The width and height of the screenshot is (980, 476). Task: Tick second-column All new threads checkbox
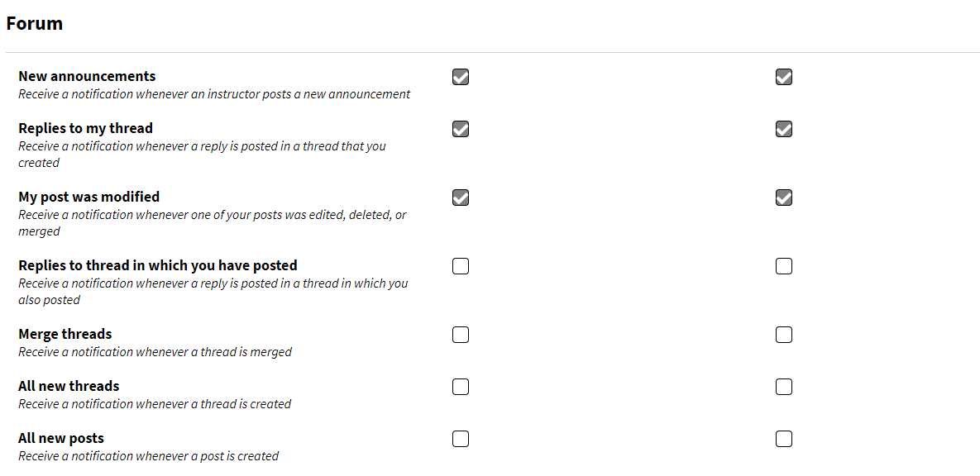784,387
